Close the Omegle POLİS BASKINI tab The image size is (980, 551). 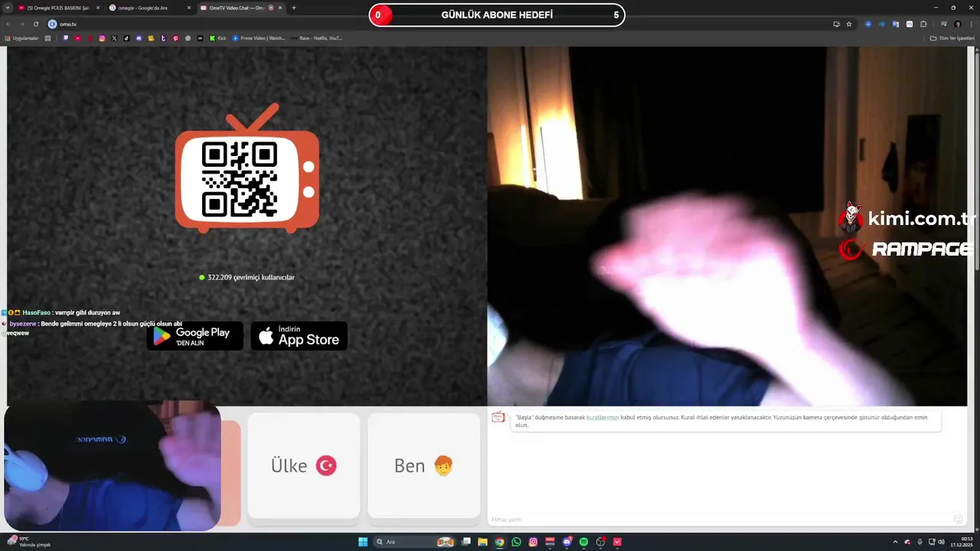tap(97, 8)
